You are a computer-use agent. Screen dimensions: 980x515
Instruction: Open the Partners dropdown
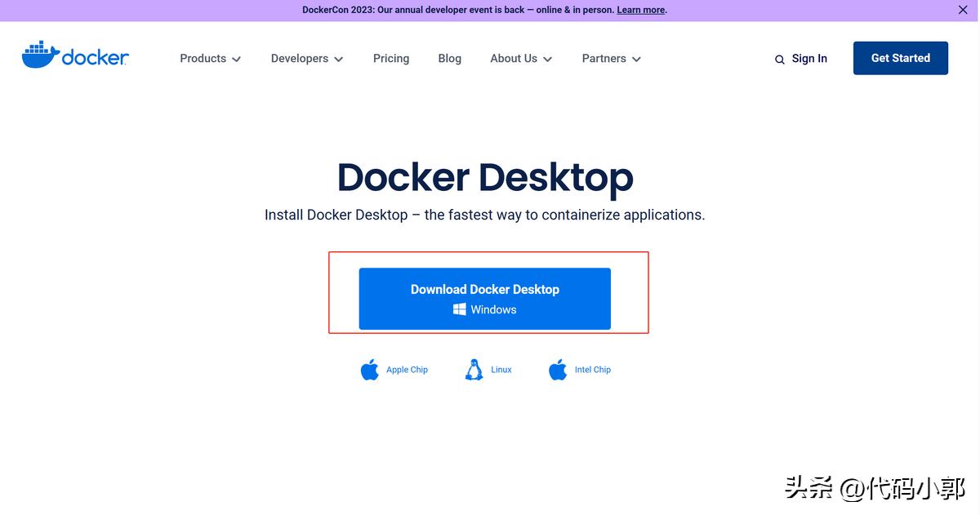(610, 58)
